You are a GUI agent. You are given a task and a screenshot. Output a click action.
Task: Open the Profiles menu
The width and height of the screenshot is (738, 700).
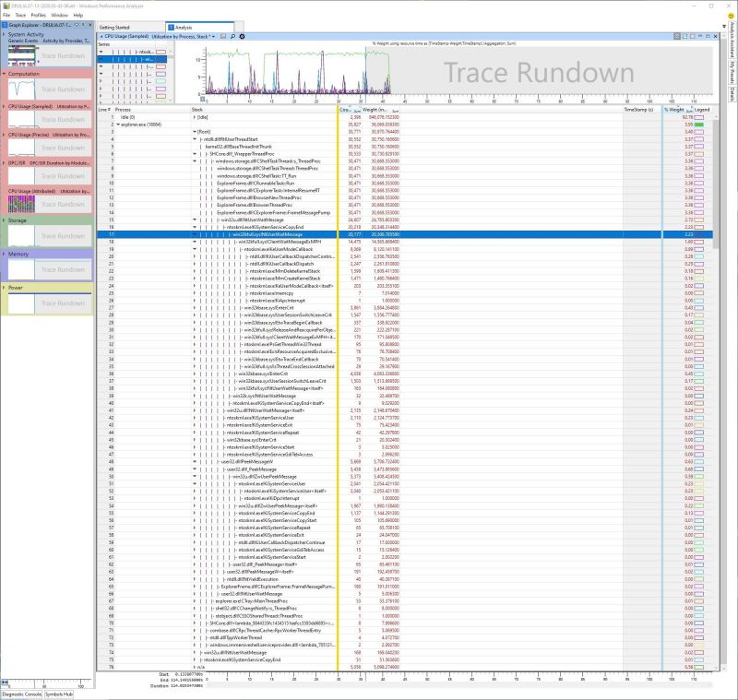point(40,15)
